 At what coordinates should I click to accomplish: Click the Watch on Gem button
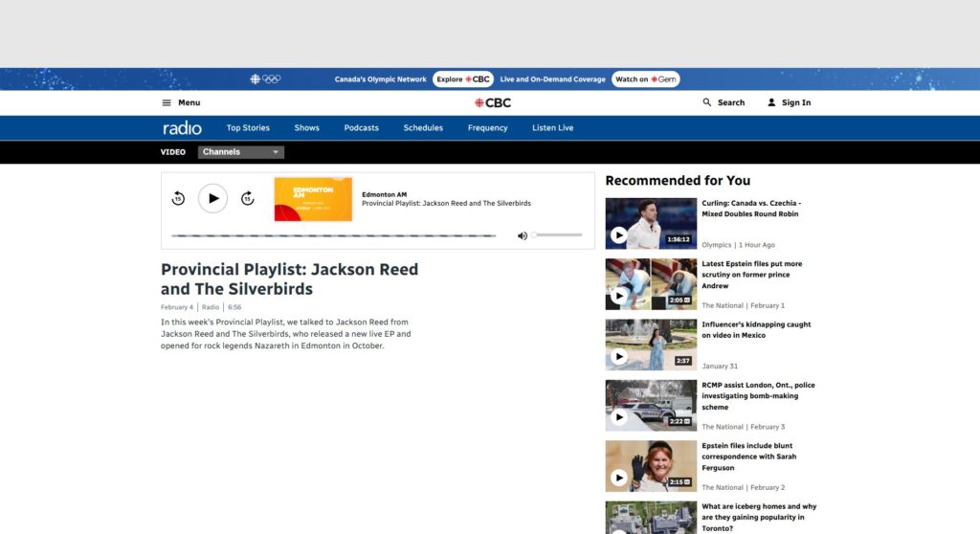click(x=645, y=79)
